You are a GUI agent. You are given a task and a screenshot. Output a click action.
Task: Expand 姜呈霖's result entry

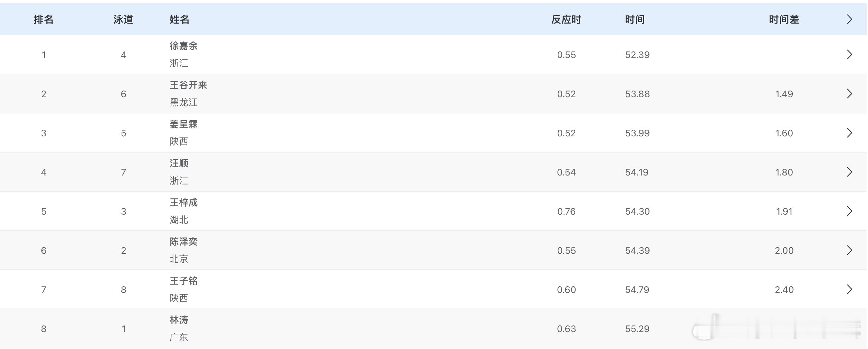[849, 132]
